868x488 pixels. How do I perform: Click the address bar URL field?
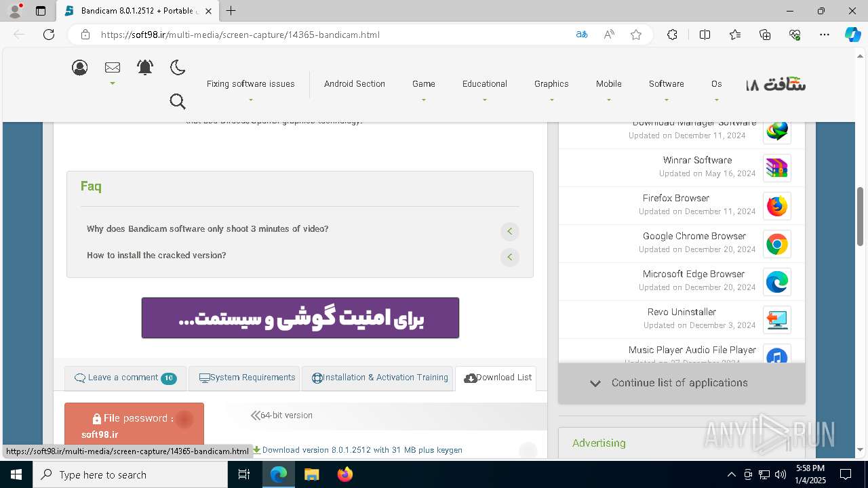(332, 35)
